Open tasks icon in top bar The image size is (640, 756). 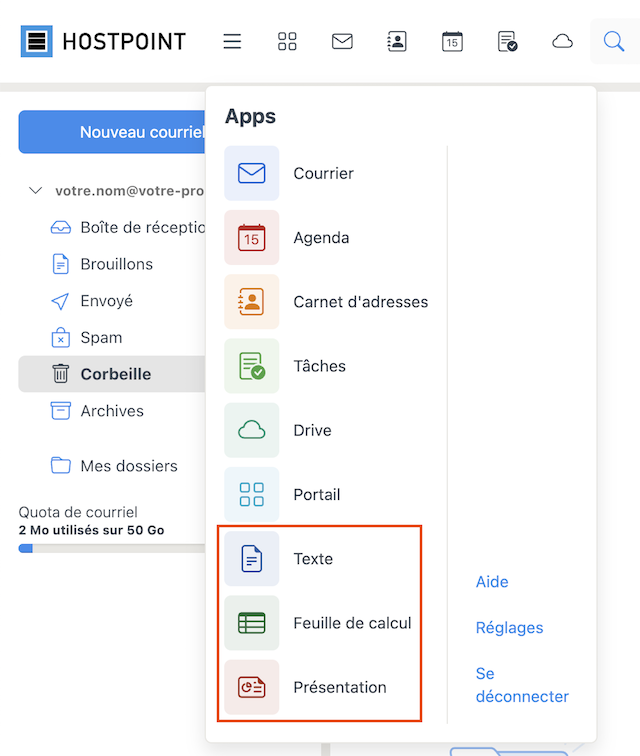point(507,41)
